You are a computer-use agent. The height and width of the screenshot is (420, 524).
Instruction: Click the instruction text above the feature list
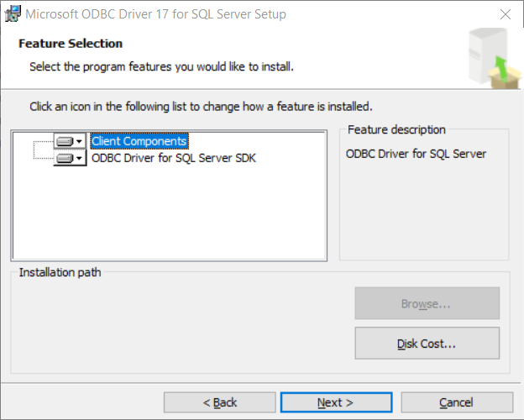pos(201,107)
